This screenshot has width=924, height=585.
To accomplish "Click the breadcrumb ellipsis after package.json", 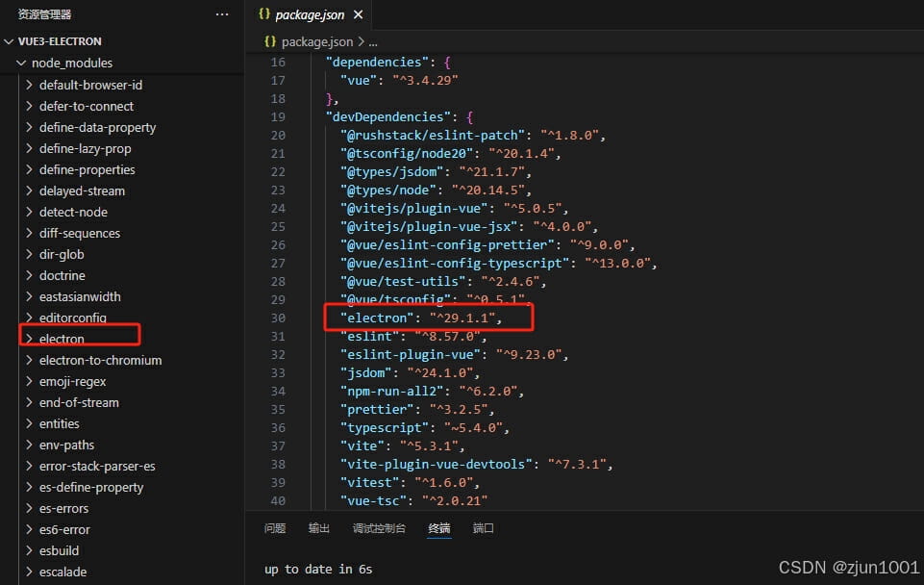I will coord(373,42).
